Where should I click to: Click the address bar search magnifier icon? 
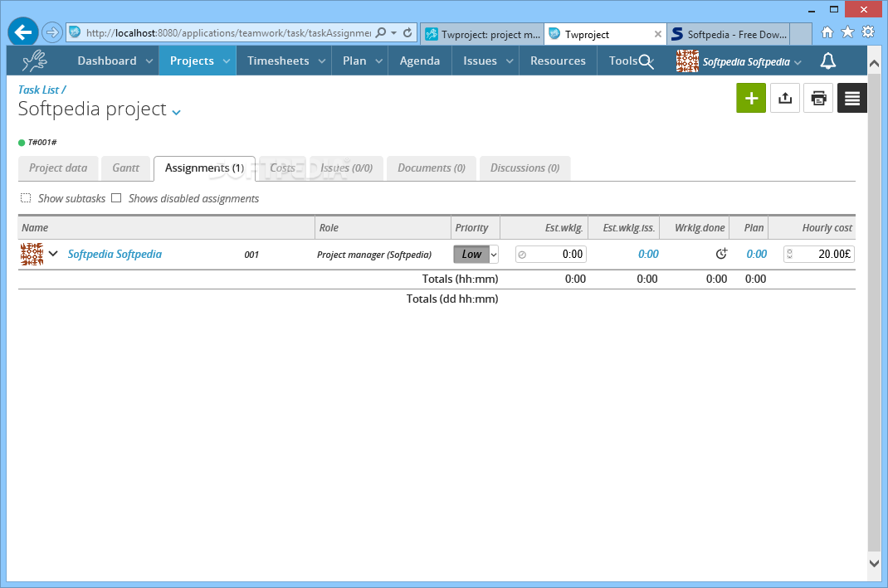pyautogui.click(x=381, y=32)
